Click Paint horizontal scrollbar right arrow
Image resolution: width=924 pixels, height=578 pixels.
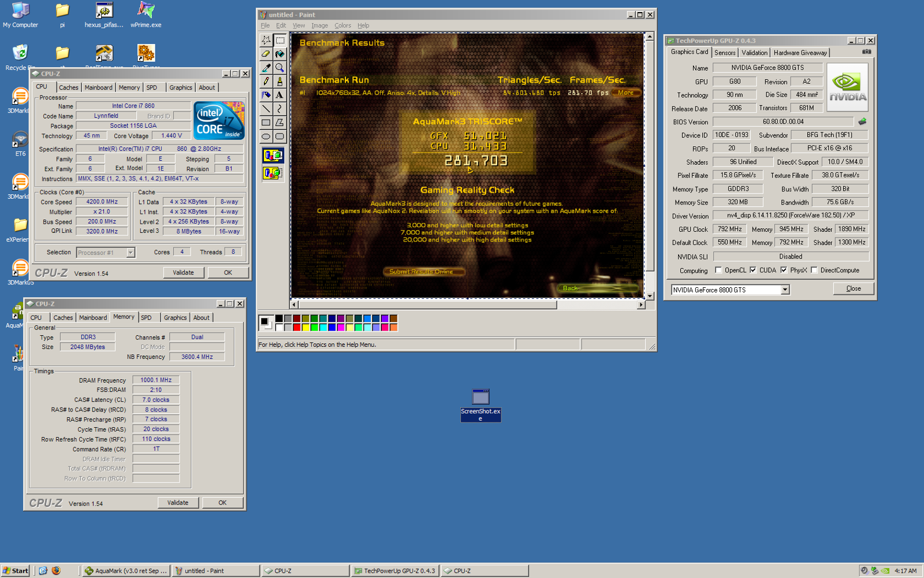pyautogui.click(x=640, y=305)
